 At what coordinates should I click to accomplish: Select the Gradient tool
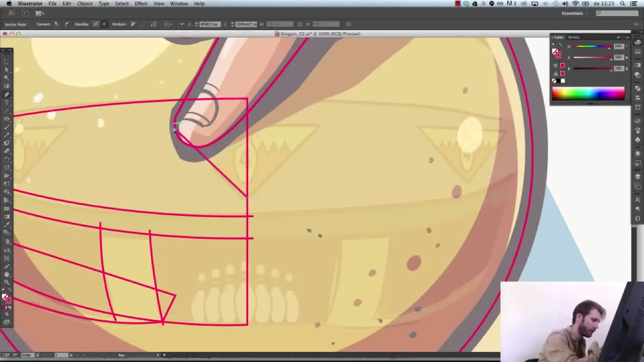(x=7, y=216)
